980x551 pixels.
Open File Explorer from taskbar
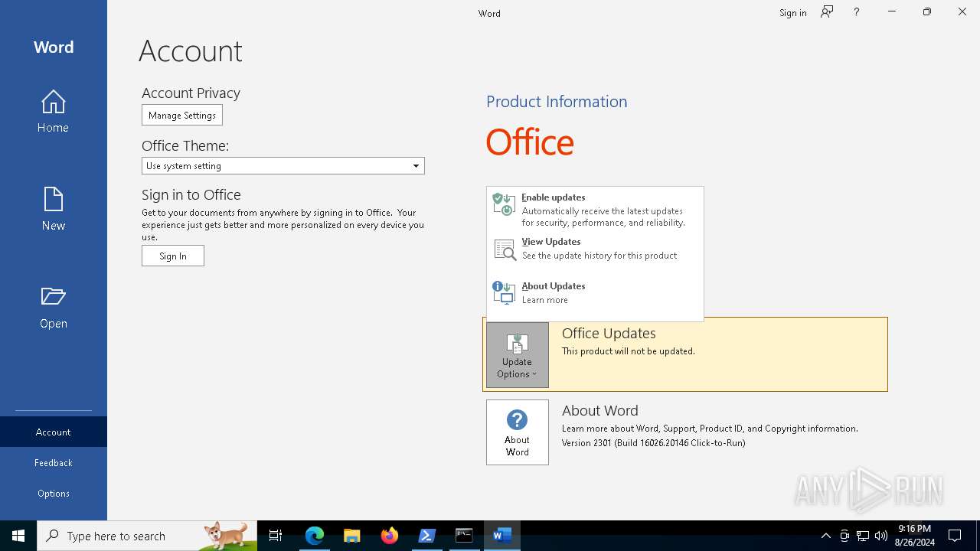(x=352, y=536)
